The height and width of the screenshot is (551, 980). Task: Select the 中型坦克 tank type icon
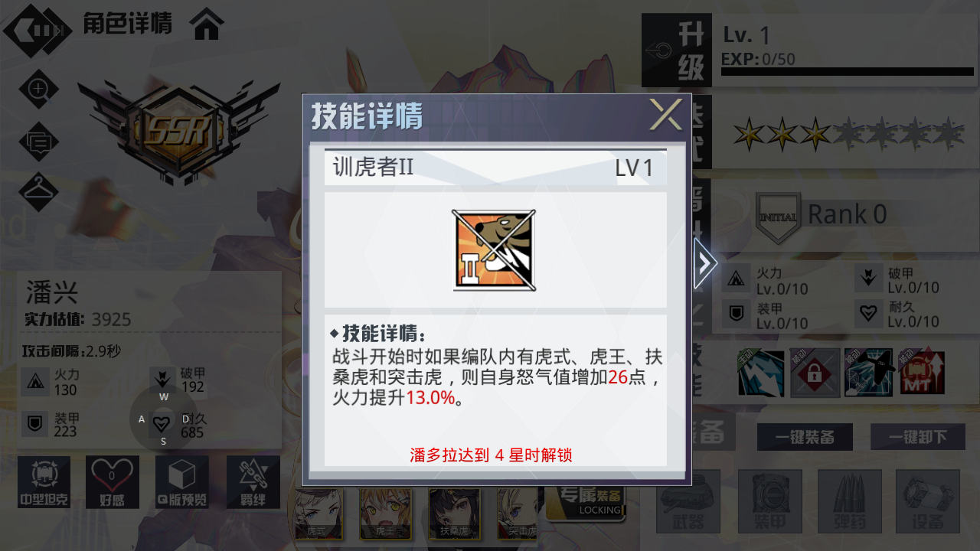pyautogui.click(x=44, y=482)
